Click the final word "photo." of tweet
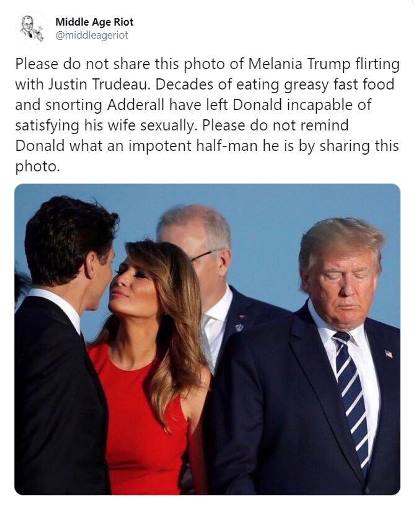 point(37,167)
